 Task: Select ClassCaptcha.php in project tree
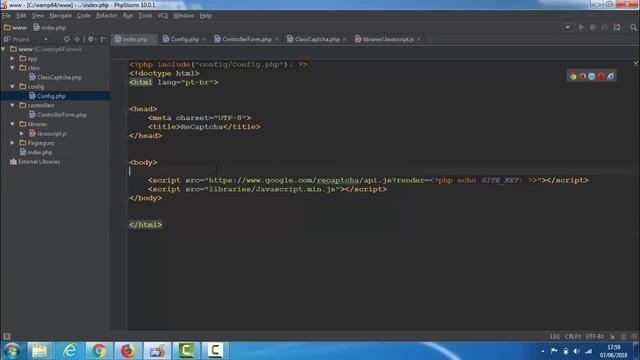[55, 77]
